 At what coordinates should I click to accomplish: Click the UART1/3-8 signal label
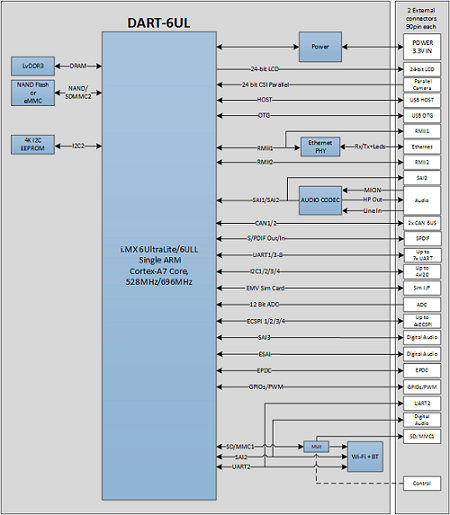[x=268, y=255]
